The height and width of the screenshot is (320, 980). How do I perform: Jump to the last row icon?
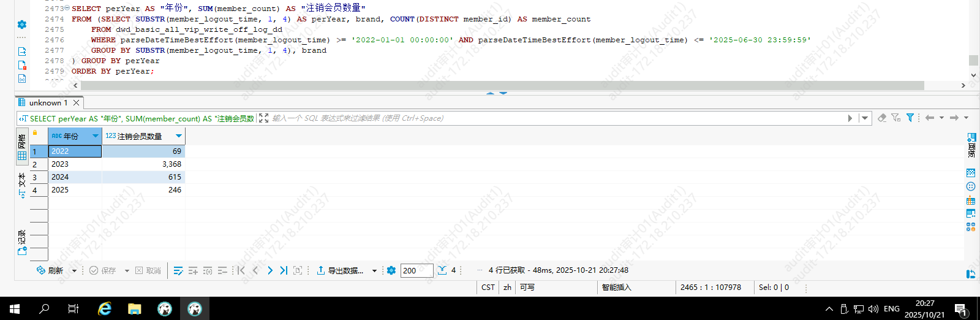point(284,270)
